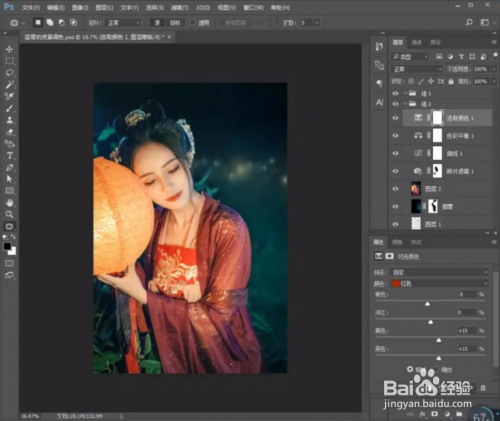The width and height of the screenshot is (500, 421).
Task: Select the Brush tool
Action: point(9,108)
